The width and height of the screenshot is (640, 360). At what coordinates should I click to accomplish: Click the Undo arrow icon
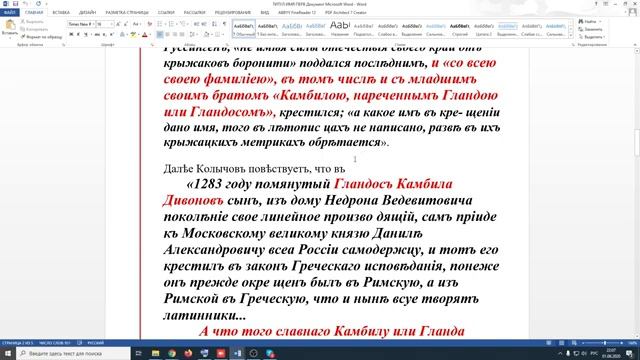point(25,4)
